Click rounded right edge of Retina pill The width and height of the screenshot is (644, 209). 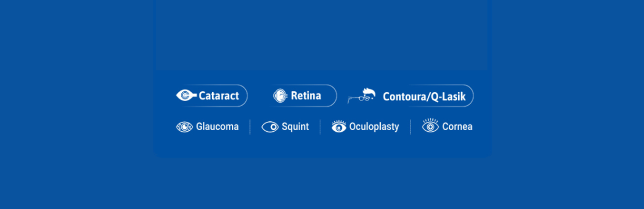click(333, 96)
